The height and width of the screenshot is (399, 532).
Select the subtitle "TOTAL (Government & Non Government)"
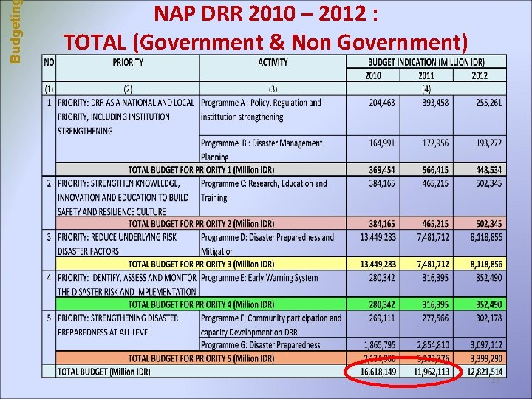coord(266,42)
